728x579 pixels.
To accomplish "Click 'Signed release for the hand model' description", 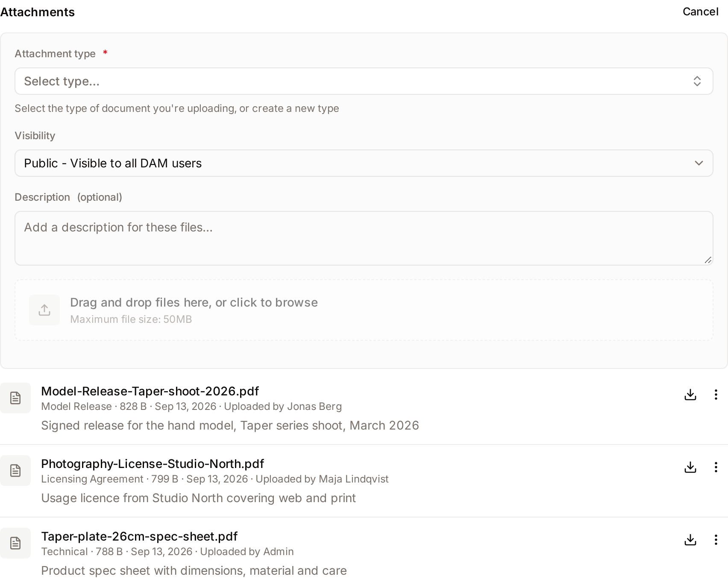I will [230, 425].
